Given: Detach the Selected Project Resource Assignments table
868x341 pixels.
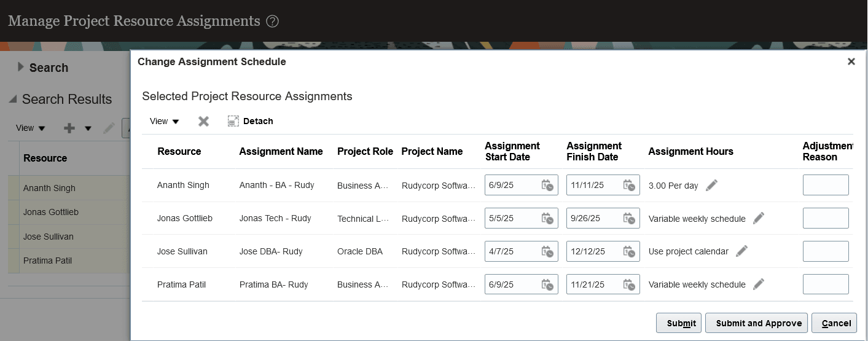Looking at the screenshot, I should click(250, 121).
